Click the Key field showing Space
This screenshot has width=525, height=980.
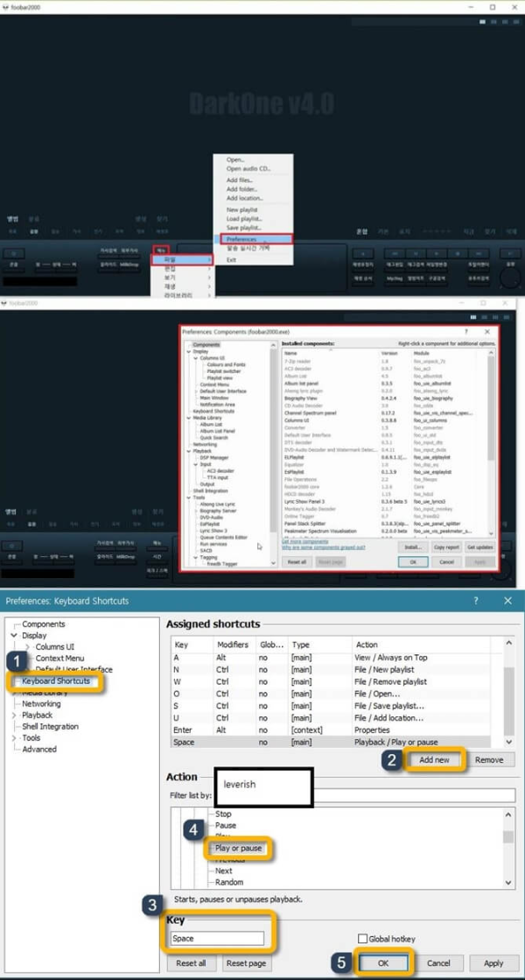click(217, 938)
